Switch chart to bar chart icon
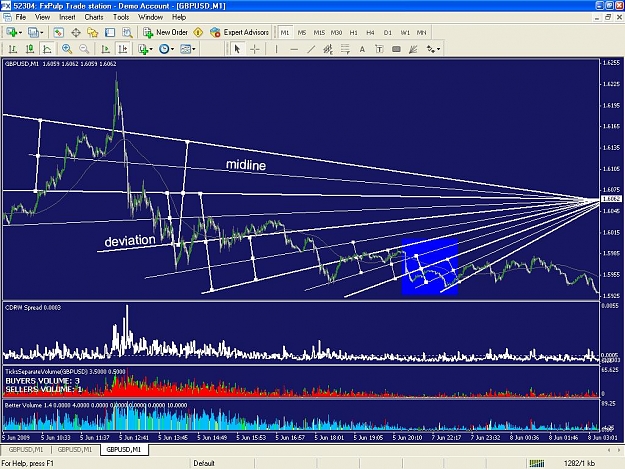The height and width of the screenshot is (469, 625). (13, 49)
